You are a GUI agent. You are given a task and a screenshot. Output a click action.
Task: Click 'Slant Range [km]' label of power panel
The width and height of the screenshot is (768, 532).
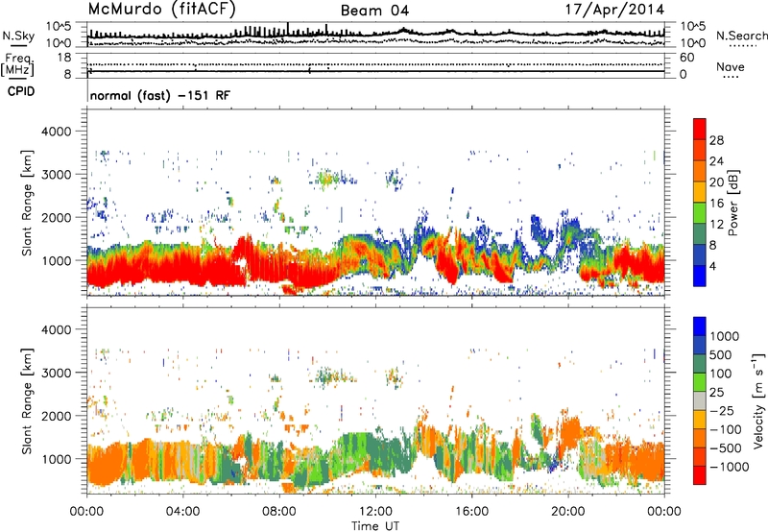27,203
